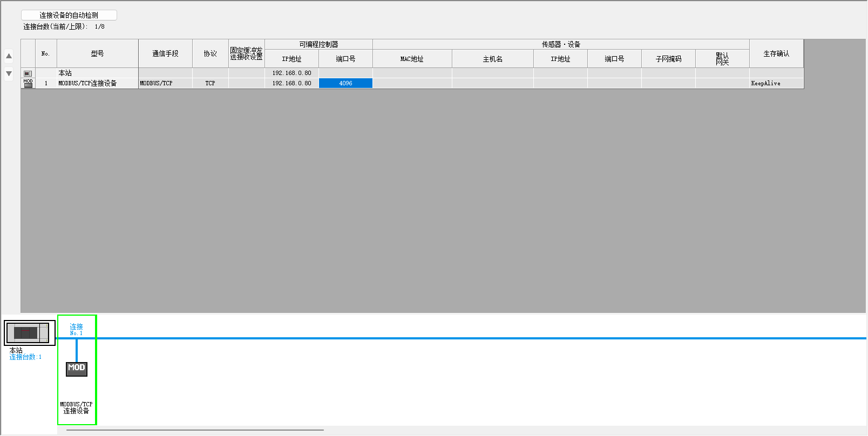Image resolution: width=868 pixels, height=436 pixels.
Task: Click the local station row icon
Action: pyautogui.click(x=28, y=73)
